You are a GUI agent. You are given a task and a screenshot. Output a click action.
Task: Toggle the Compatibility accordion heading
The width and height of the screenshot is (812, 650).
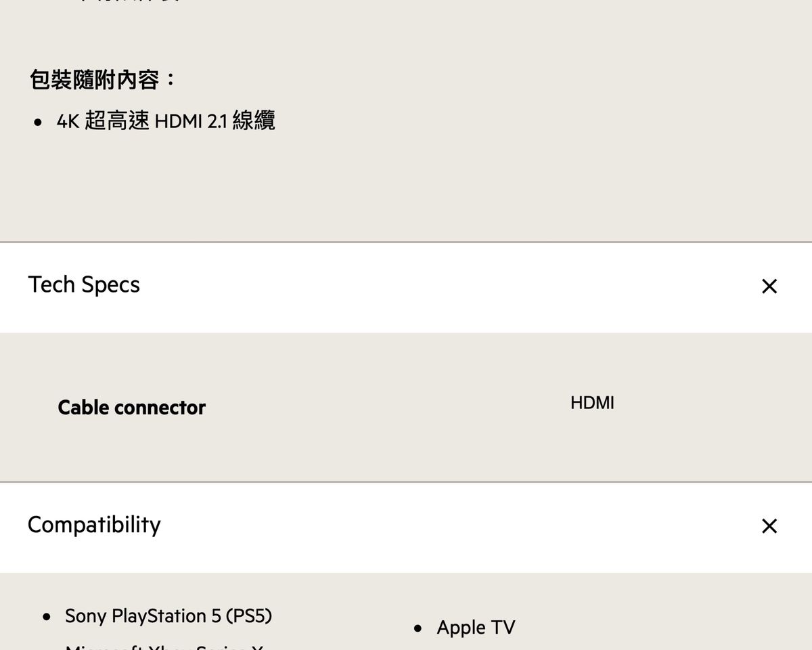coord(94,525)
